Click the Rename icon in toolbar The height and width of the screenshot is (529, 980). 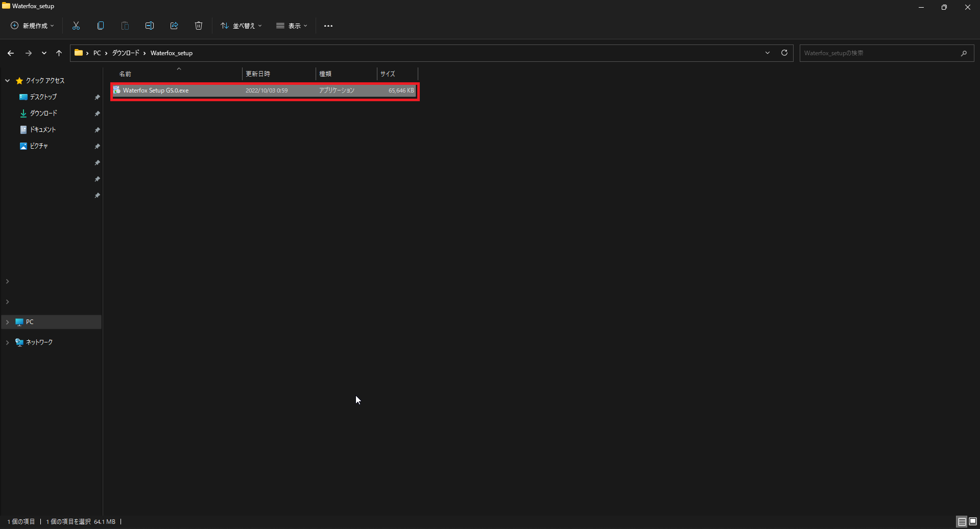[150, 26]
